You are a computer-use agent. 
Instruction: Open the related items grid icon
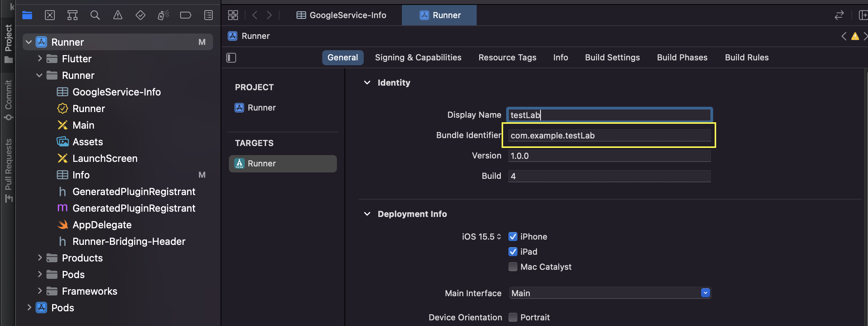233,15
